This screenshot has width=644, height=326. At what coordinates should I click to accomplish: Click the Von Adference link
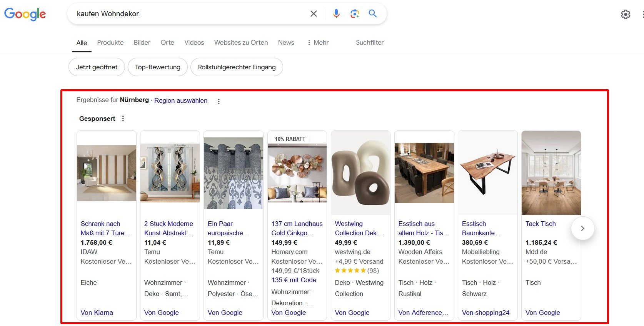423,313
